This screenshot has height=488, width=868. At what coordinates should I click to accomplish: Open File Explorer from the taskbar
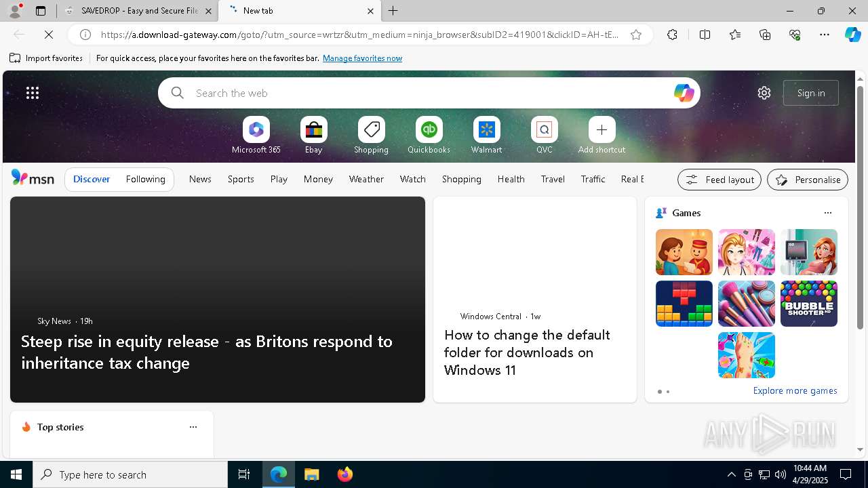[x=312, y=474]
